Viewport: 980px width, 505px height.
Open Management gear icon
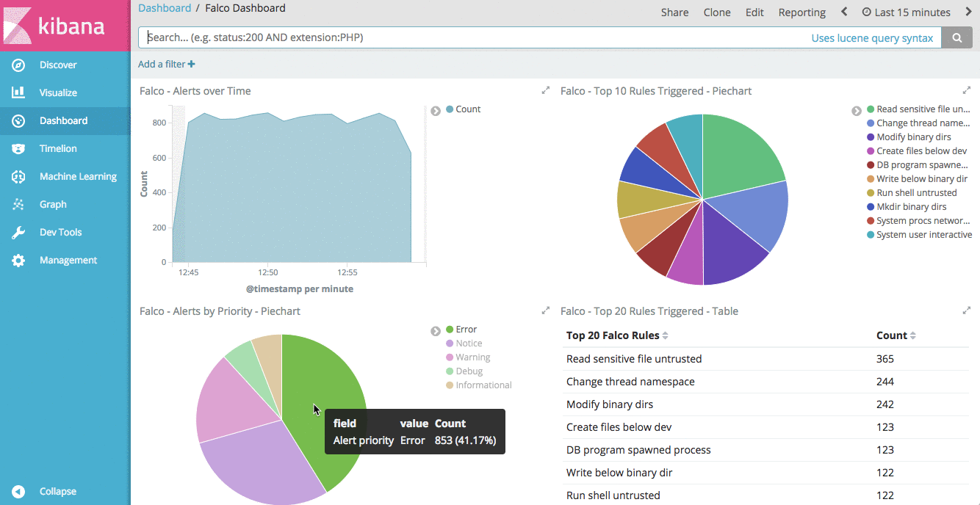(18, 261)
